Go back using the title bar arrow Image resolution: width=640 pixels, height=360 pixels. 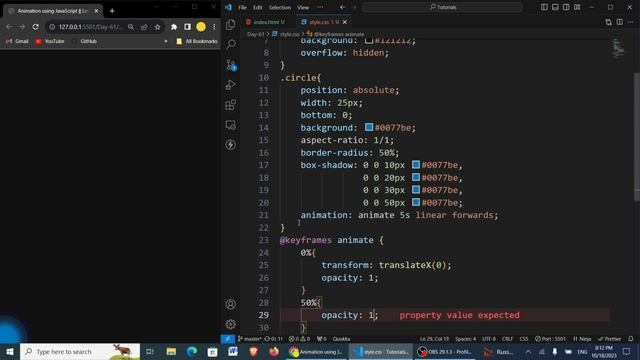(x=342, y=7)
